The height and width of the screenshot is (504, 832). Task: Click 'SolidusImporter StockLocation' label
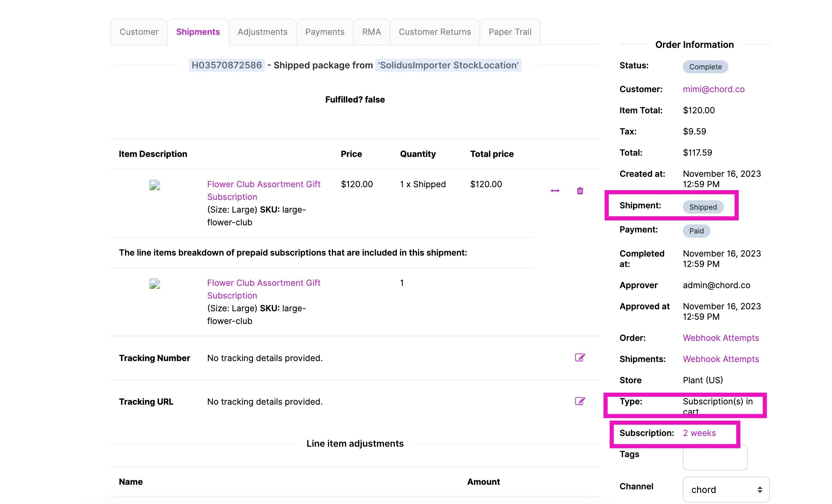pyautogui.click(x=448, y=65)
